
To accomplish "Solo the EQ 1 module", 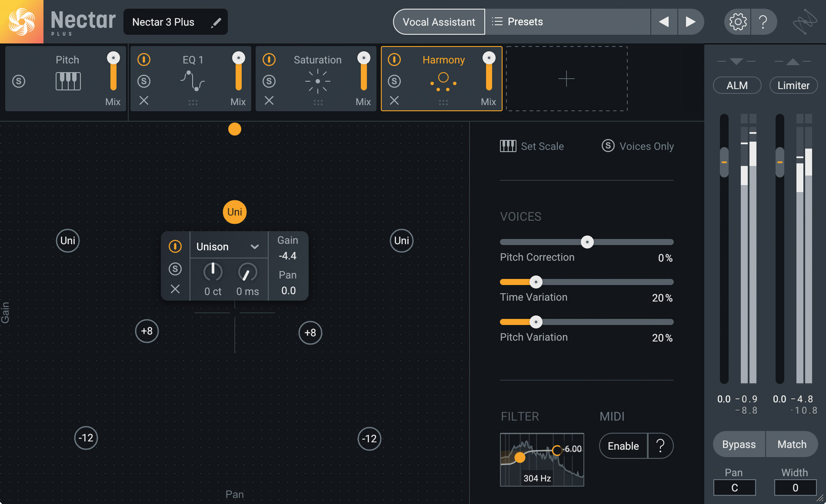I will (x=143, y=81).
